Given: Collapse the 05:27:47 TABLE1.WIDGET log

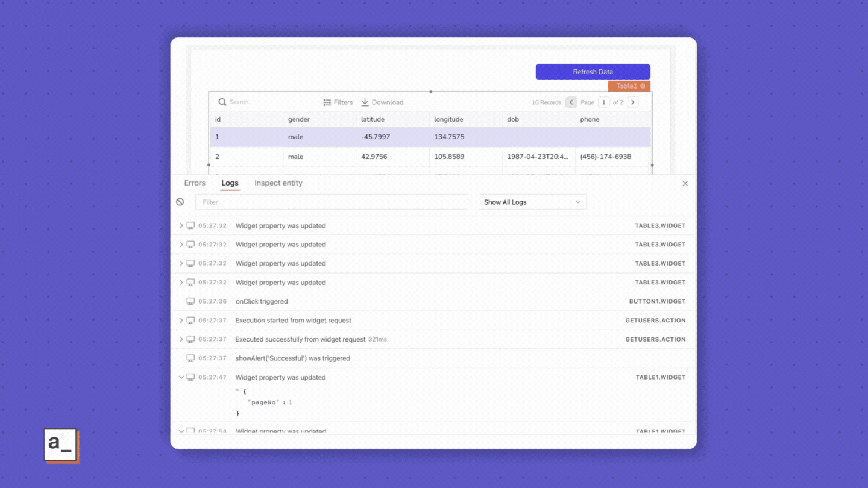Looking at the screenshot, I should (x=181, y=377).
